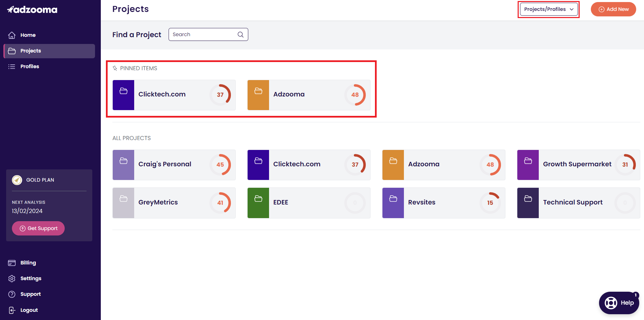Viewport: 644px width, 320px height.
Task: Open GreyMetrics project
Action: point(158,202)
